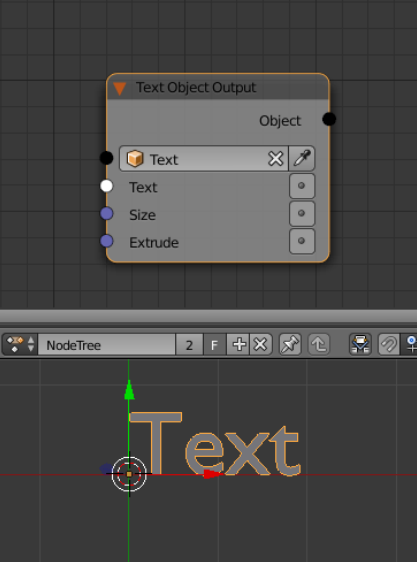Select the Text object field in node

click(x=204, y=158)
